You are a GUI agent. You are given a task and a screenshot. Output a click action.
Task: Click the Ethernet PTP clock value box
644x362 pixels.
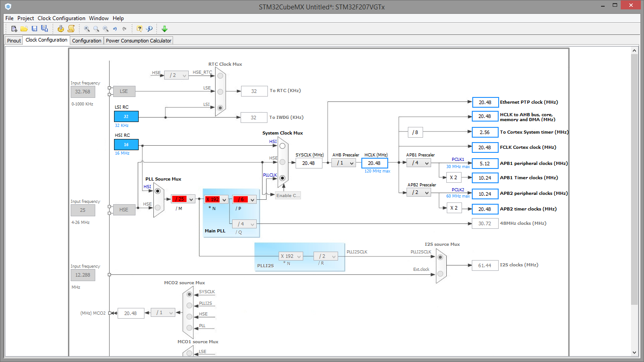485,102
